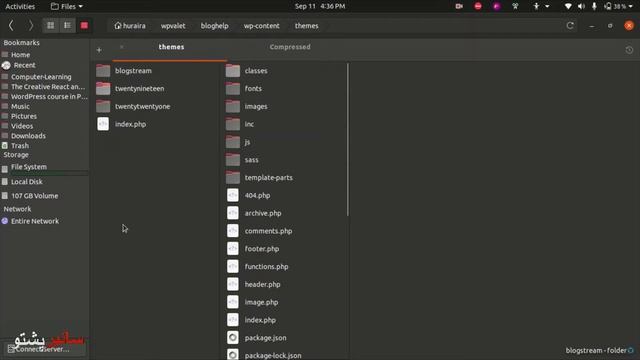The height and width of the screenshot is (360, 640).
Task: Open The Creative React bookmark
Action: [x=48, y=87]
